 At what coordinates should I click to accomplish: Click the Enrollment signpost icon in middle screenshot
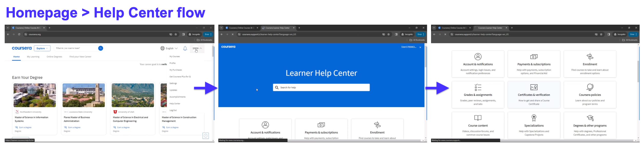pyautogui.click(x=377, y=125)
